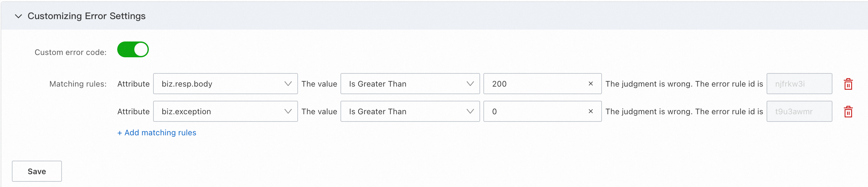The width and height of the screenshot is (868, 187).
Task: Click the chevron arrow of biz.exception dropdown
Action: (288, 111)
